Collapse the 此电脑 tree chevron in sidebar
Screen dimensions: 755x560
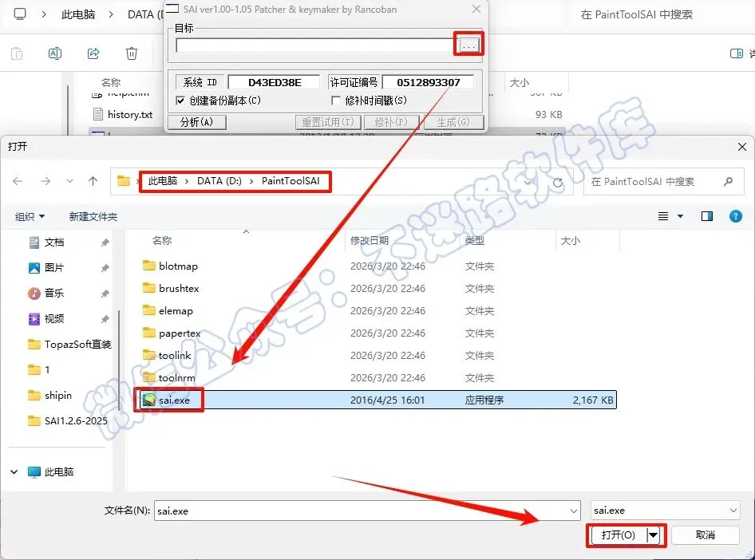(x=14, y=472)
